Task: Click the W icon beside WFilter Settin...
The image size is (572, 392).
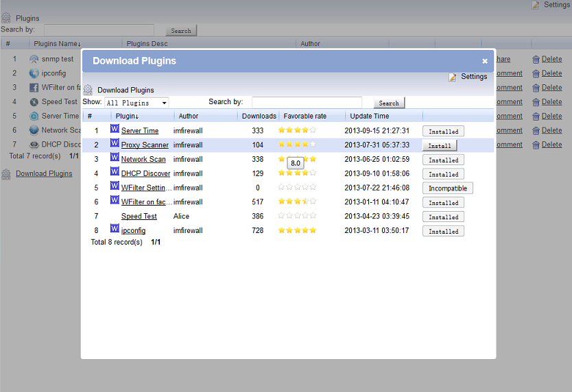Action: 115,186
